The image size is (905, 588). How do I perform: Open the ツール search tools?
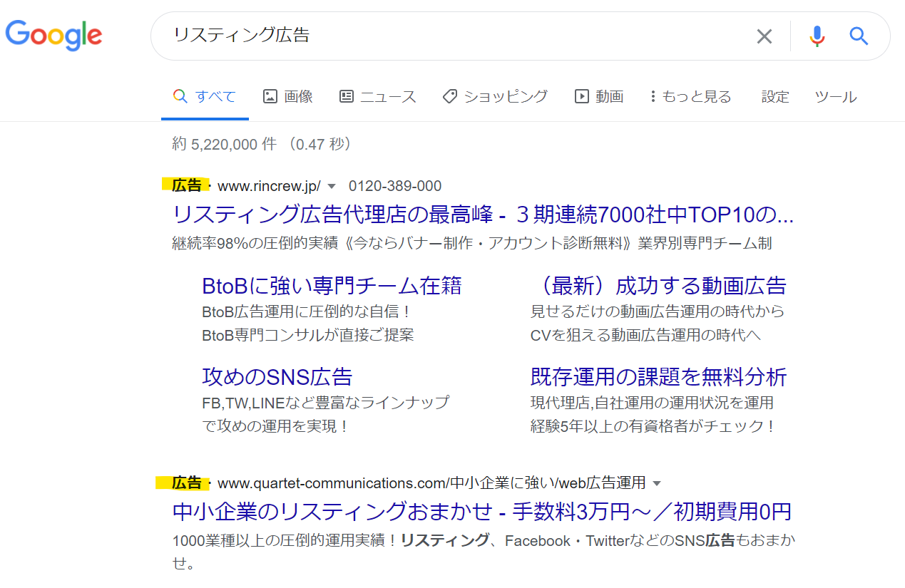tap(836, 97)
